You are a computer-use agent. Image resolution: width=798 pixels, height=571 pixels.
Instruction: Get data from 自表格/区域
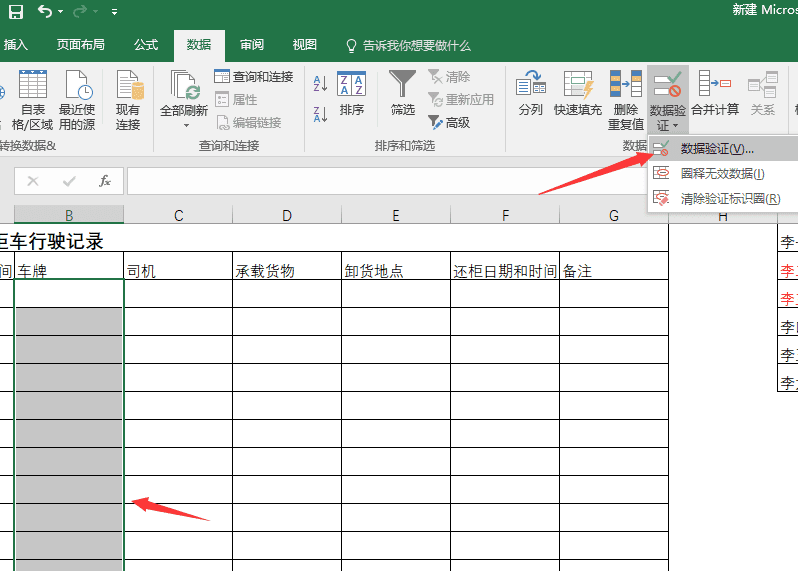33,100
